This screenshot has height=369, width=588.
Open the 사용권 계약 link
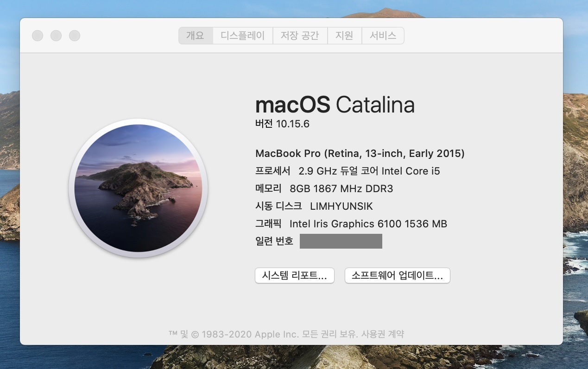click(383, 334)
